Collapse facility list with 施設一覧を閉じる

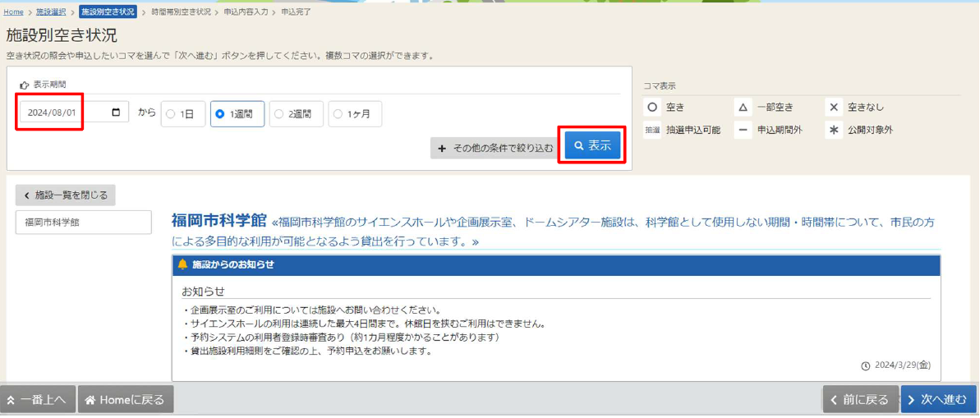[66, 195]
